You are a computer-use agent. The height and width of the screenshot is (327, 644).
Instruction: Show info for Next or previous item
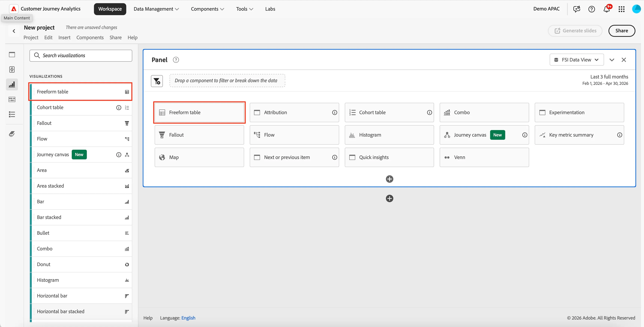(335, 157)
